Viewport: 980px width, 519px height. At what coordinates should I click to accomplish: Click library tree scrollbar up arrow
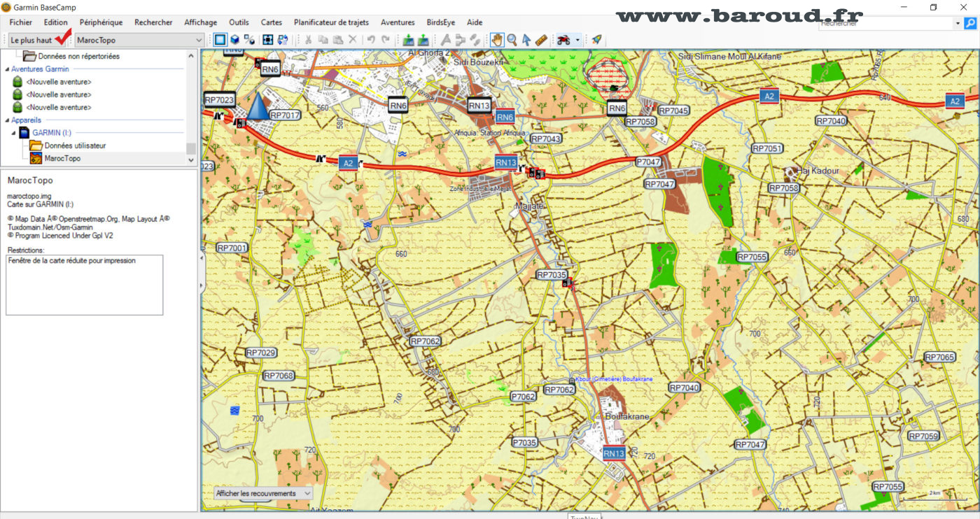(x=191, y=56)
